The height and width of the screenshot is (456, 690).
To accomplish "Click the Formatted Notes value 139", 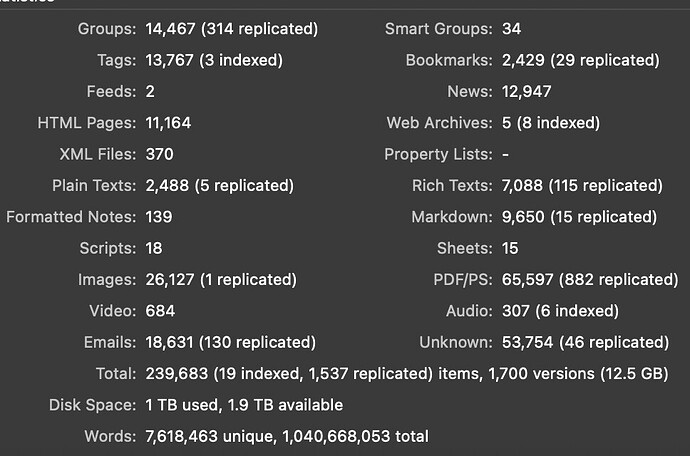I will click(158, 216).
